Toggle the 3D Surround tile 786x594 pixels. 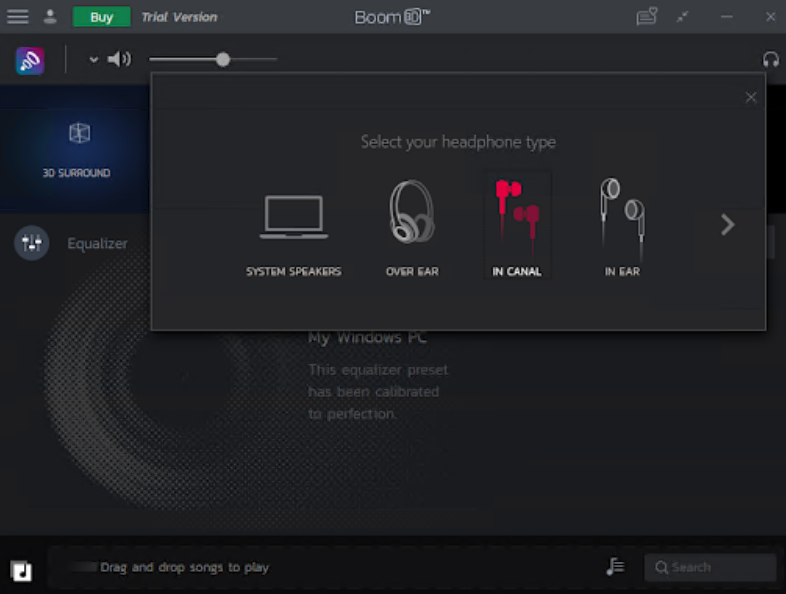pos(77,148)
